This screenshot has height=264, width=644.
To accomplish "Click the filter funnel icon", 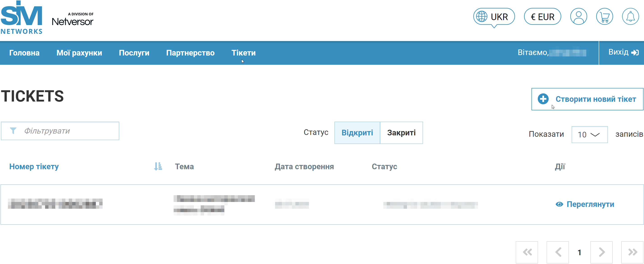I will coord(13,131).
